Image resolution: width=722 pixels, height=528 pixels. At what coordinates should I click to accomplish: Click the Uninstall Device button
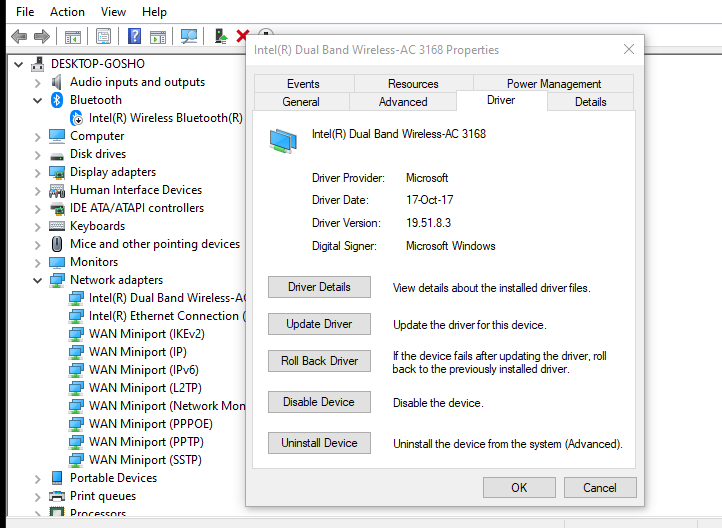(x=319, y=443)
